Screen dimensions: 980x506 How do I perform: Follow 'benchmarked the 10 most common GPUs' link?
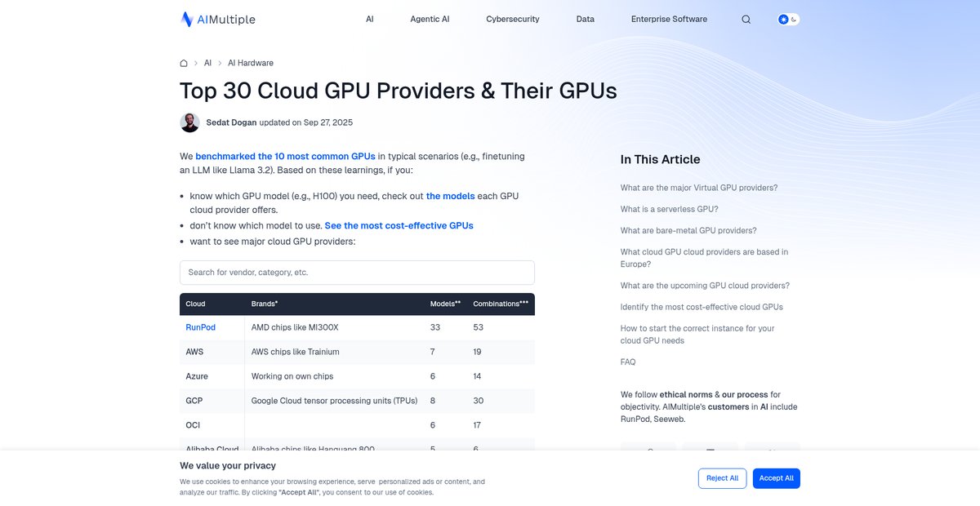pos(285,156)
